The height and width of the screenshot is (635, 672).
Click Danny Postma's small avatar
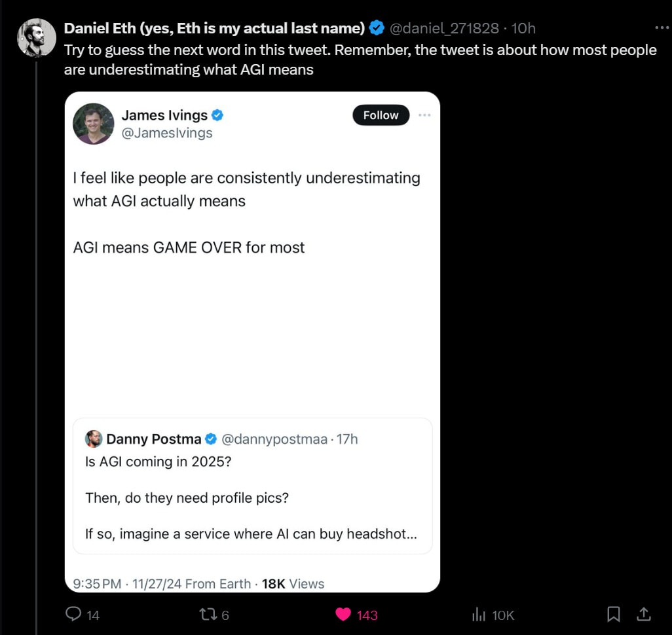94,439
